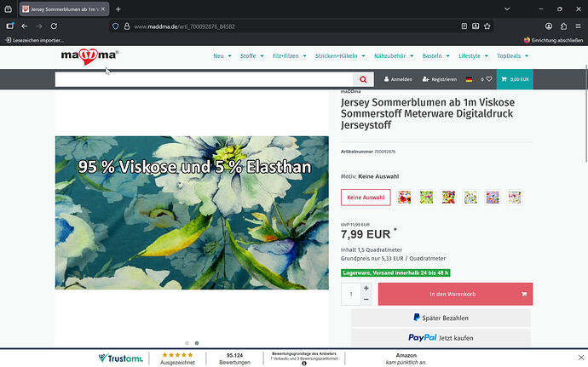This screenshot has width=588, height=367.
Task: Increase quantity with the plus stepper
Action: pos(366,289)
